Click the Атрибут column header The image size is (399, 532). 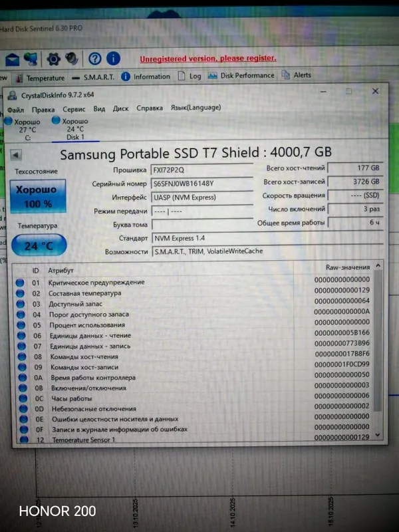tap(61, 271)
